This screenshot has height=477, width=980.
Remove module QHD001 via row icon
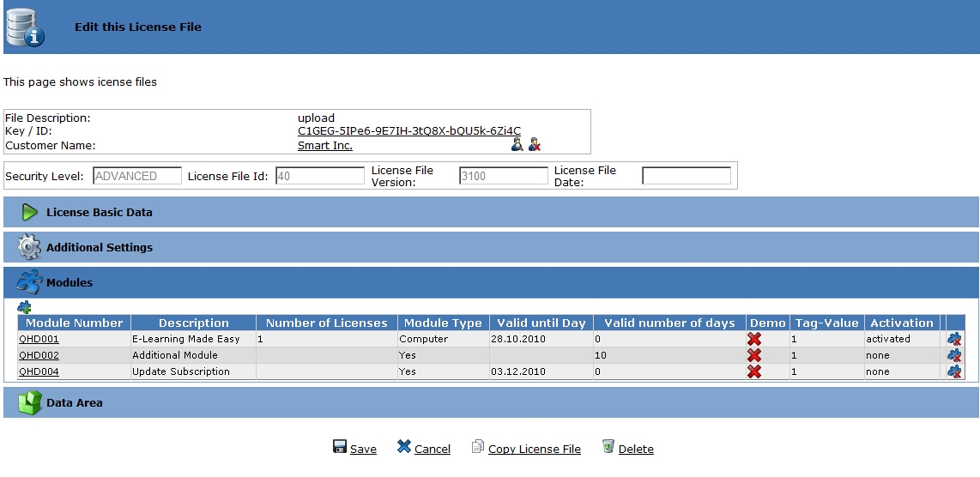tap(953, 339)
